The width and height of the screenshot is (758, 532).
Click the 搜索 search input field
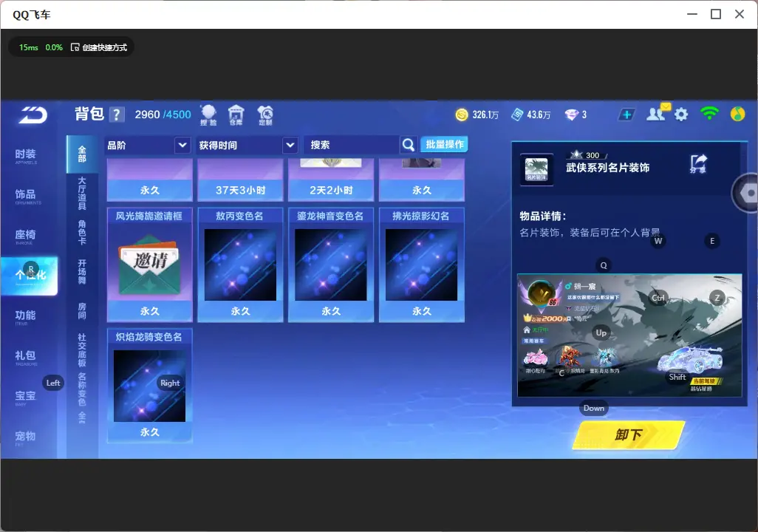[352, 145]
